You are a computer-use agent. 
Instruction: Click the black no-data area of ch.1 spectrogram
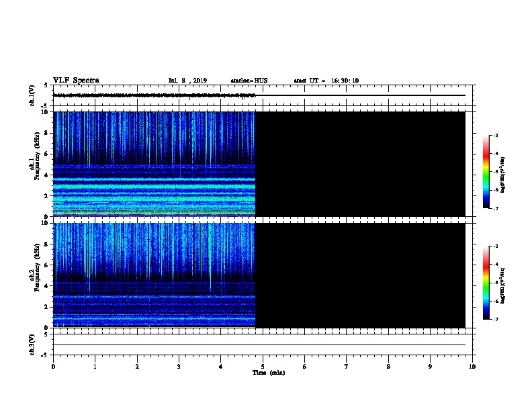pos(360,164)
